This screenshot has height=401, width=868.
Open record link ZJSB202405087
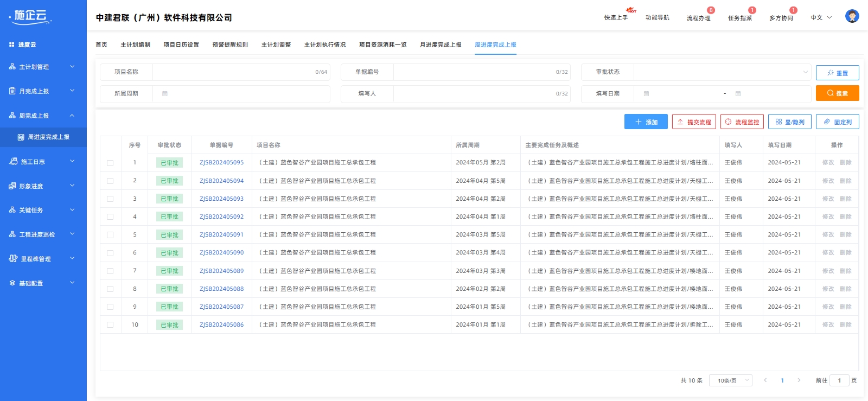pyautogui.click(x=221, y=307)
